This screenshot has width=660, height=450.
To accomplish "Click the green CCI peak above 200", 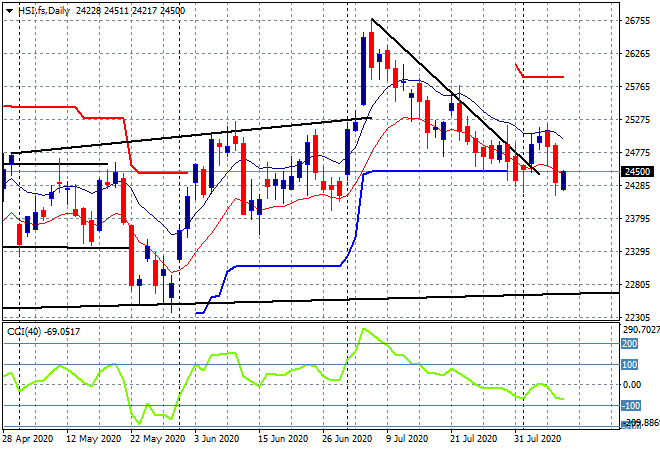I will [x=364, y=329].
